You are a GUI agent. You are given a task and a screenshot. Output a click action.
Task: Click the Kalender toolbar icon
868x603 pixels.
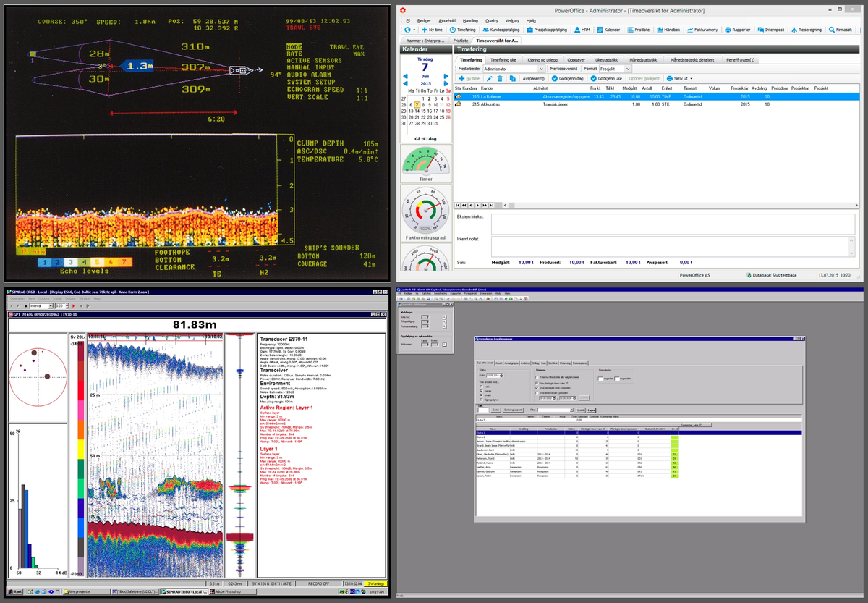[x=608, y=30]
